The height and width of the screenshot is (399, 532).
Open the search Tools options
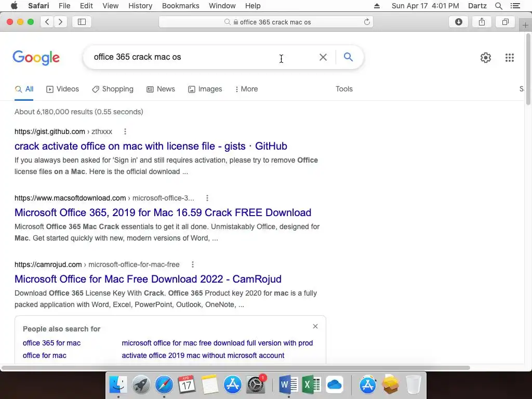tap(344, 89)
